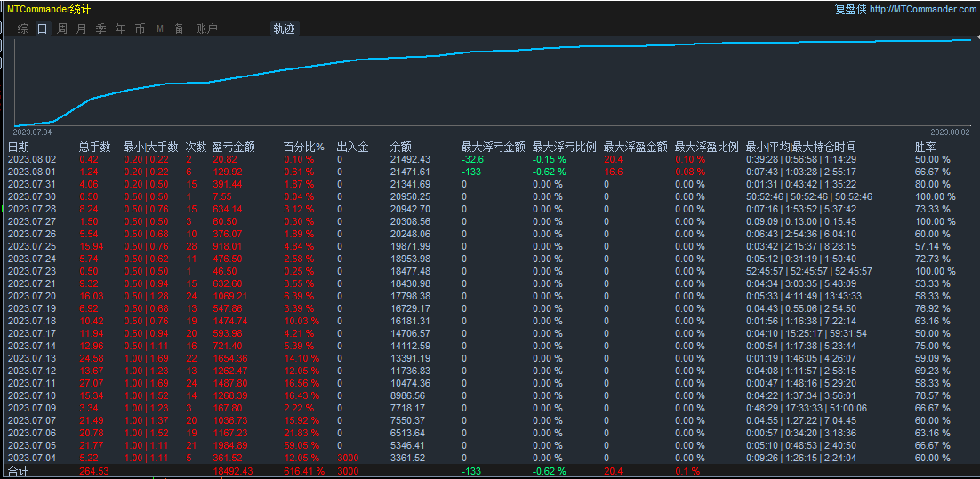Click the win rate 80.00 %
980x479 pixels.
click(933, 184)
